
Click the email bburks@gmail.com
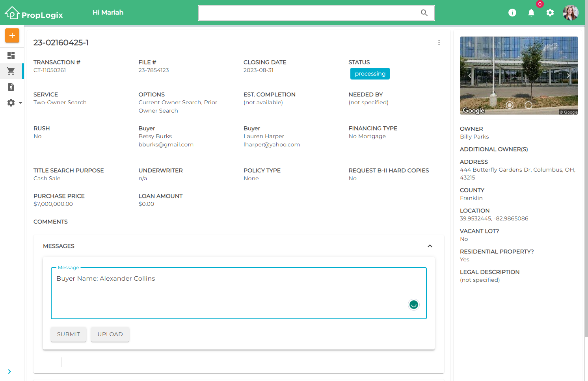(x=166, y=144)
